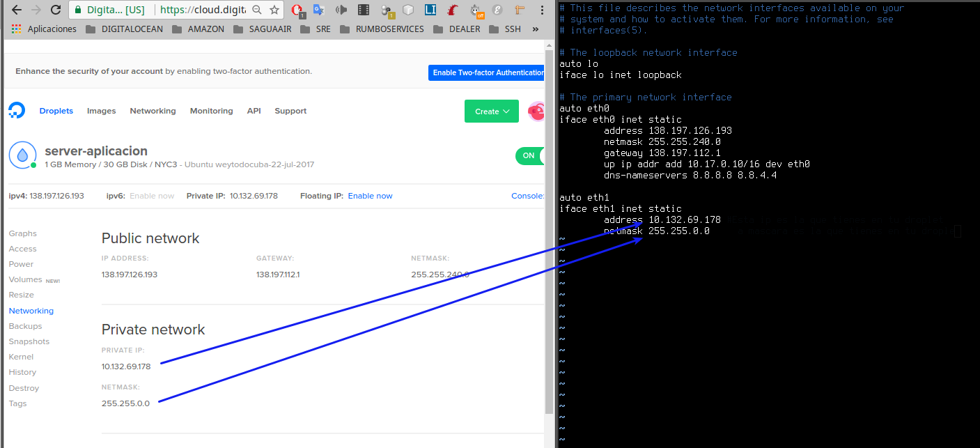This screenshot has height=448, width=980.
Task: Click Private IP 10.132.69.178 in header
Action: 254,196
